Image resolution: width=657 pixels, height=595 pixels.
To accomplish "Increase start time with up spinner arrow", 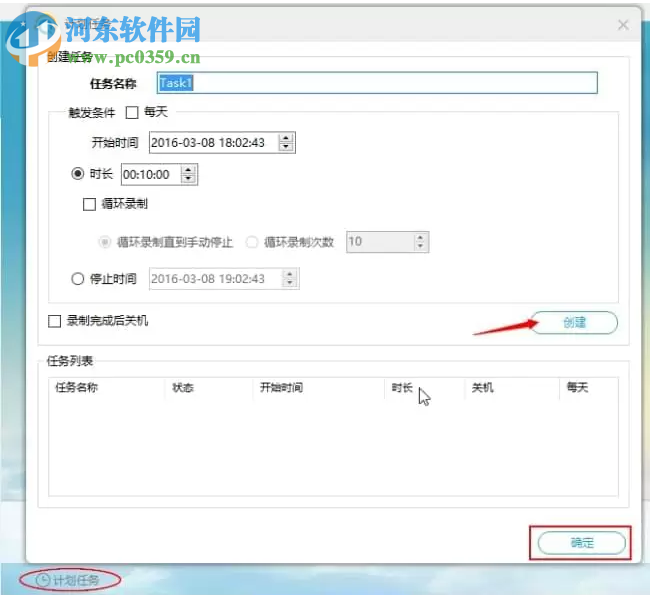I will (x=286, y=138).
